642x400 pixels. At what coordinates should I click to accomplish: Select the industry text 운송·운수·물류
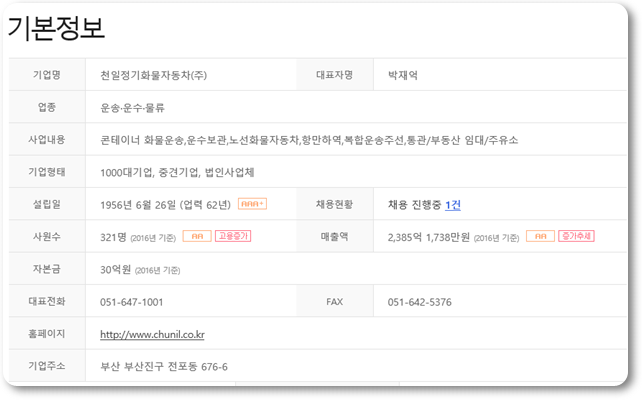[x=132, y=108]
